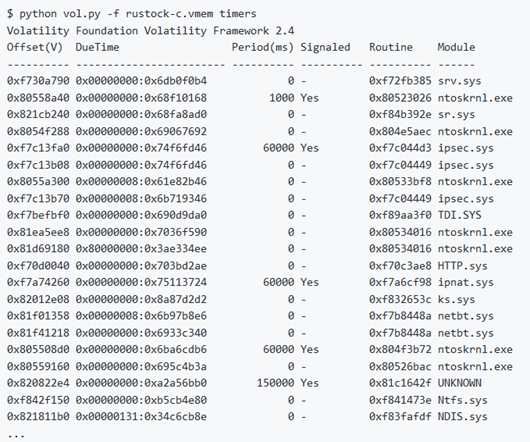Image resolution: width=530 pixels, height=442 pixels.
Task: Click the srv.sys module name
Action: (459, 81)
